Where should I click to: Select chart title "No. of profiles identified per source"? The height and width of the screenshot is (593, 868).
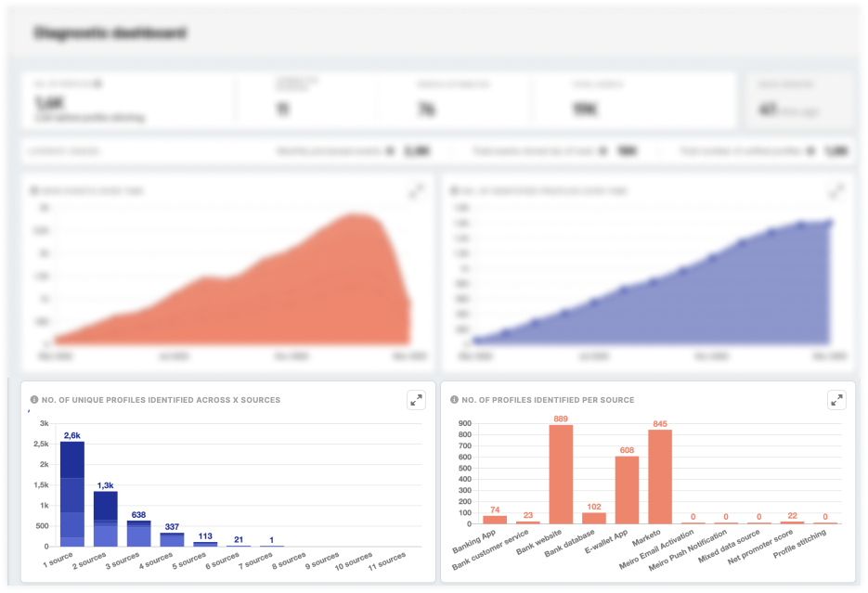click(548, 400)
